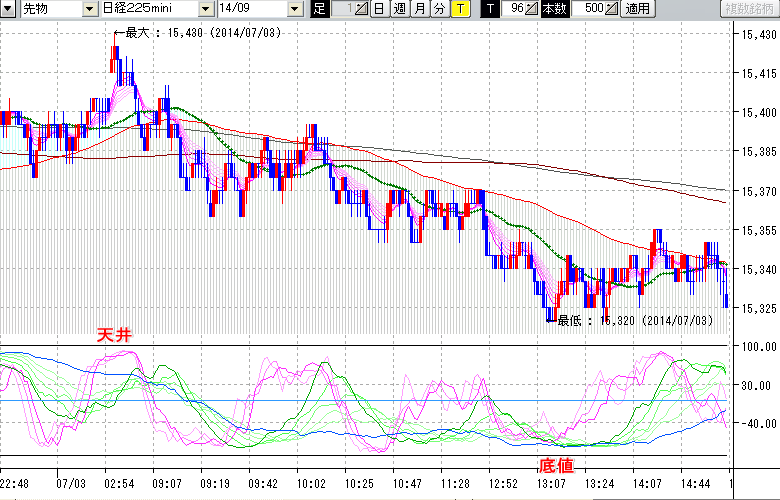The width and height of the screenshot is (780, 500).
Task: Click the leftmost toolbar dropdown arrow
Action: pyautogui.click(x=8, y=9)
